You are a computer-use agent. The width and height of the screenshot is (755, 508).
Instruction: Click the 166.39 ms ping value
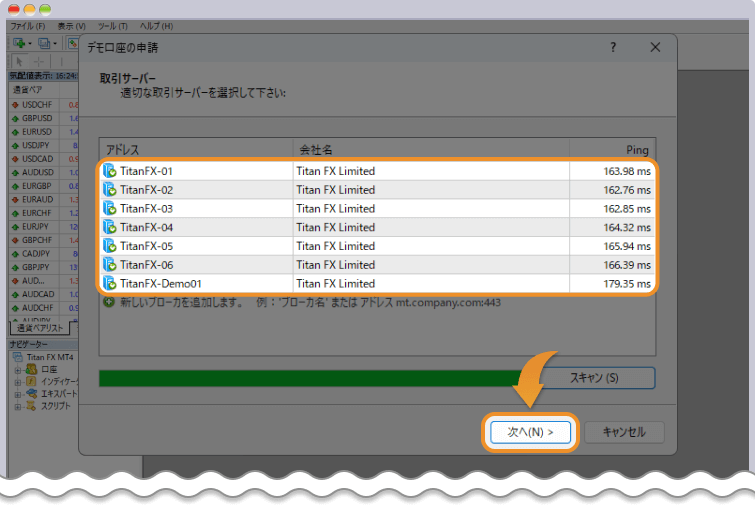click(x=627, y=265)
